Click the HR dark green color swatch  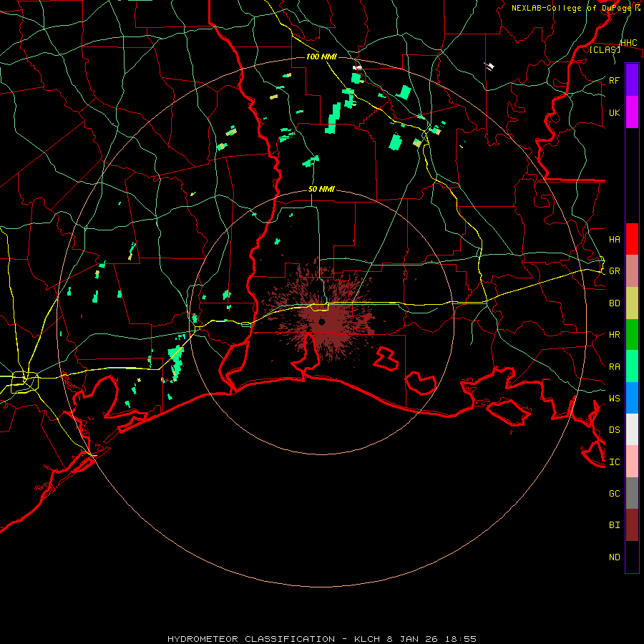pos(632,334)
